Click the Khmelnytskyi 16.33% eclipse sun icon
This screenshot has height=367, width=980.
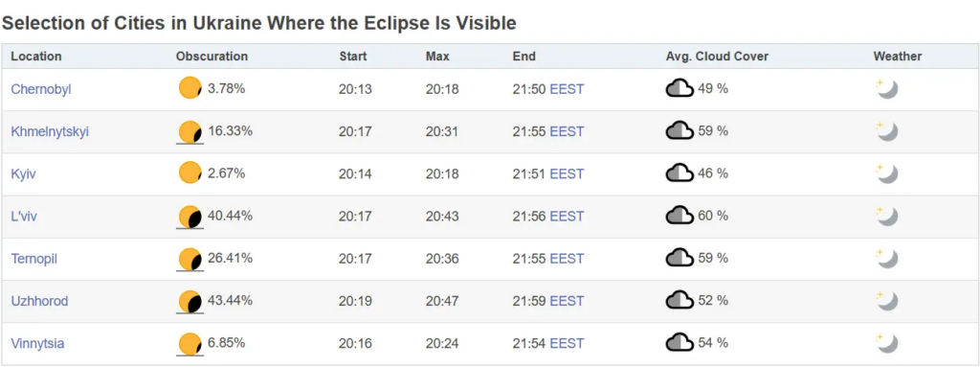190,132
